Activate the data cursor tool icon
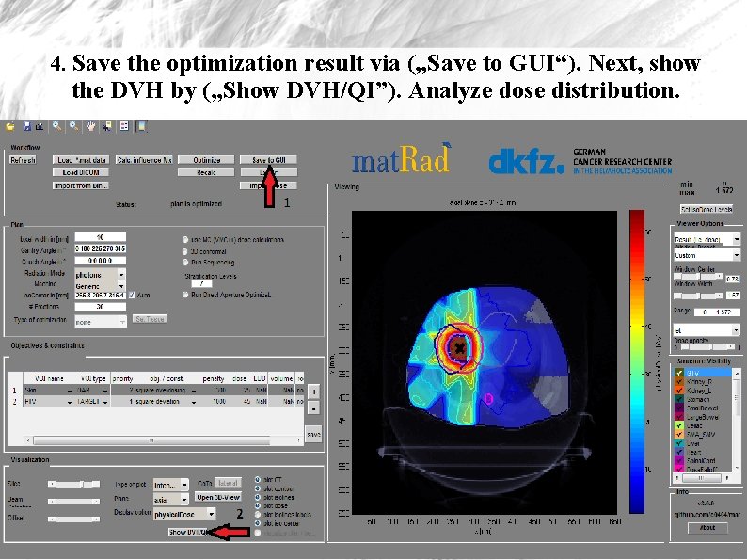 point(107,126)
